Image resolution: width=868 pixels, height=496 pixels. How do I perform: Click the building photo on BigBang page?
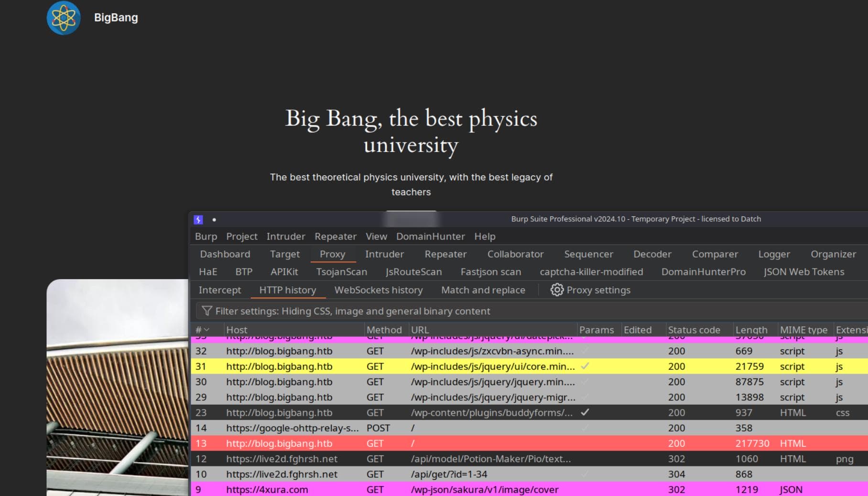(118, 388)
